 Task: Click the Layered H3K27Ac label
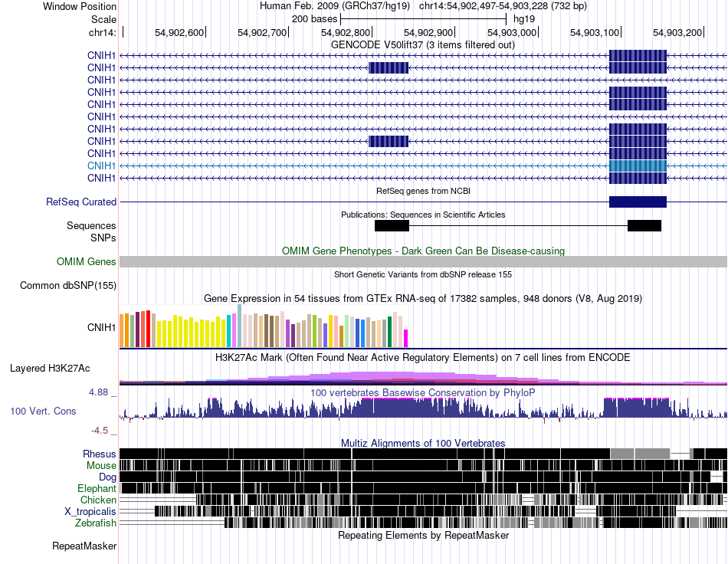point(50,369)
